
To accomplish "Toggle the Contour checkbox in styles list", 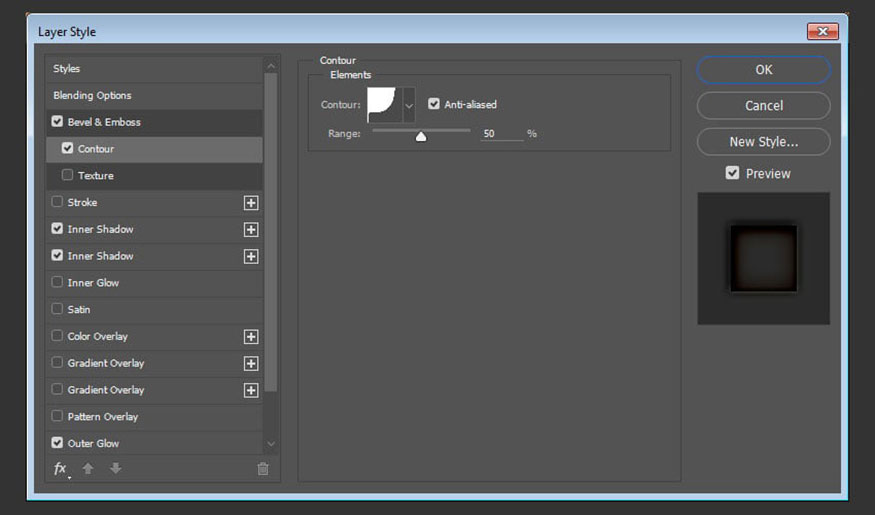I will (68, 148).
